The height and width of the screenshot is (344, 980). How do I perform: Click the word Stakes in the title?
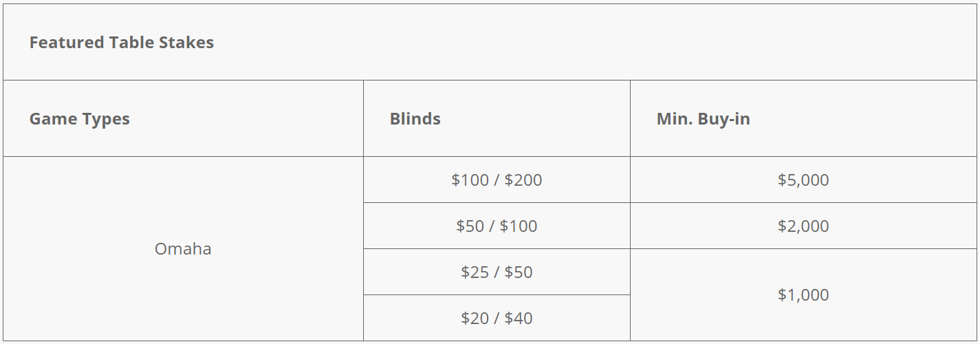(186, 43)
